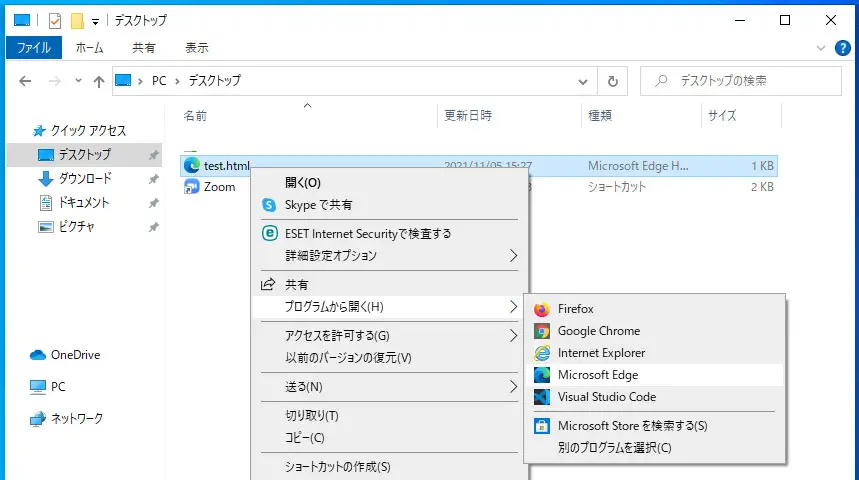Choose 切り取り(T) to cut the file
The width and height of the screenshot is (859, 480).
click(x=389, y=415)
